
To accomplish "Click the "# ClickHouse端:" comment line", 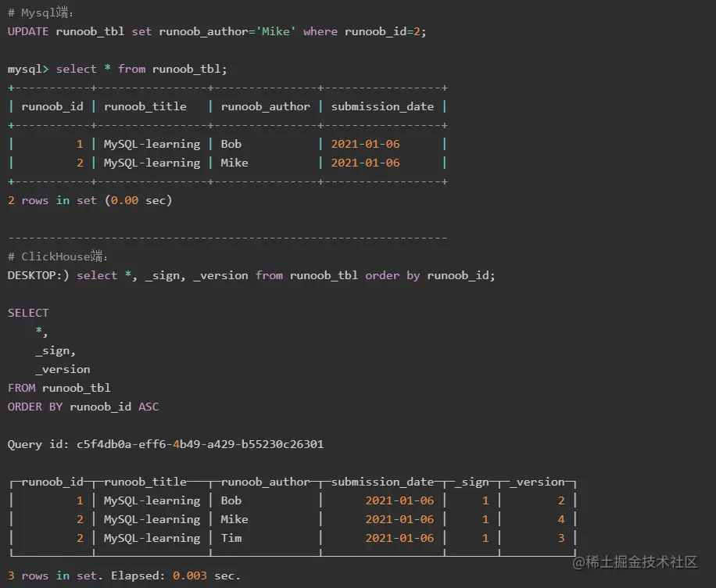I will 57,256.
